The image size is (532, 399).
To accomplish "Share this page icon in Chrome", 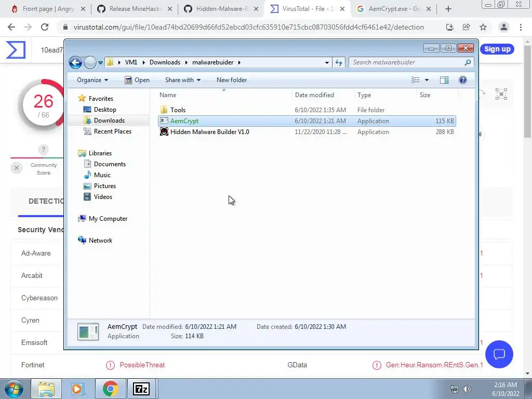I will (x=467, y=27).
